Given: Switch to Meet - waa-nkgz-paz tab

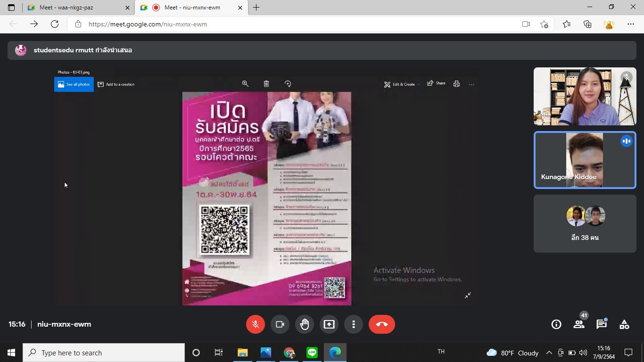Looking at the screenshot, I should pos(79,8).
